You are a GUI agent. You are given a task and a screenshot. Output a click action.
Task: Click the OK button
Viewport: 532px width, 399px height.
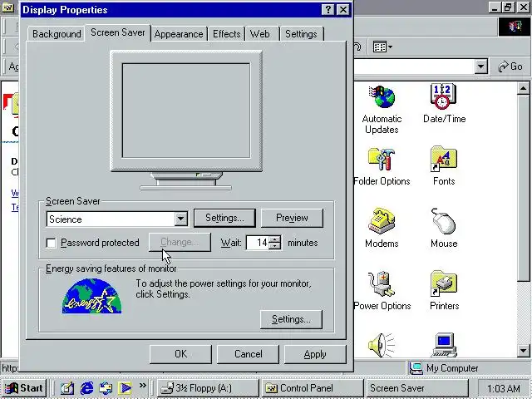click(180, 354)
